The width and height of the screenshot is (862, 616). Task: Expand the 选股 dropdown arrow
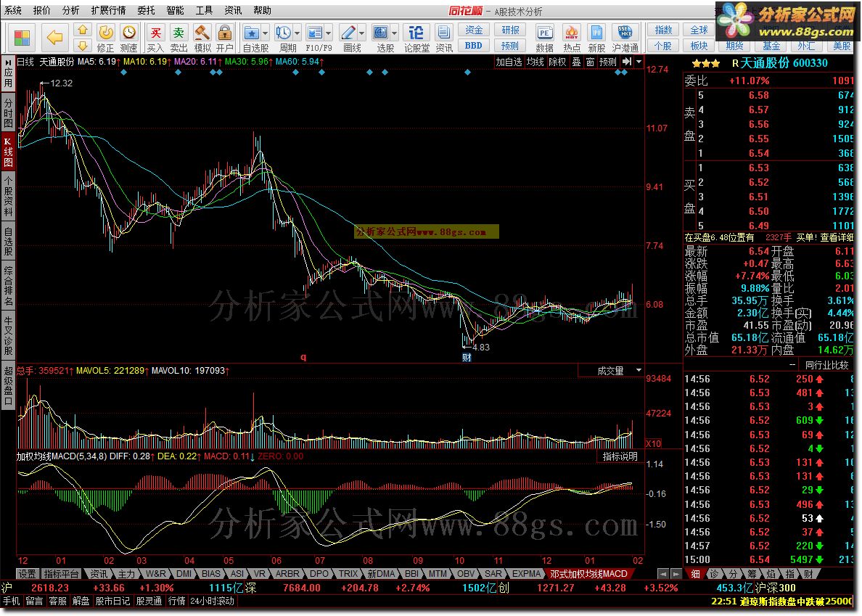click(395, 33)
